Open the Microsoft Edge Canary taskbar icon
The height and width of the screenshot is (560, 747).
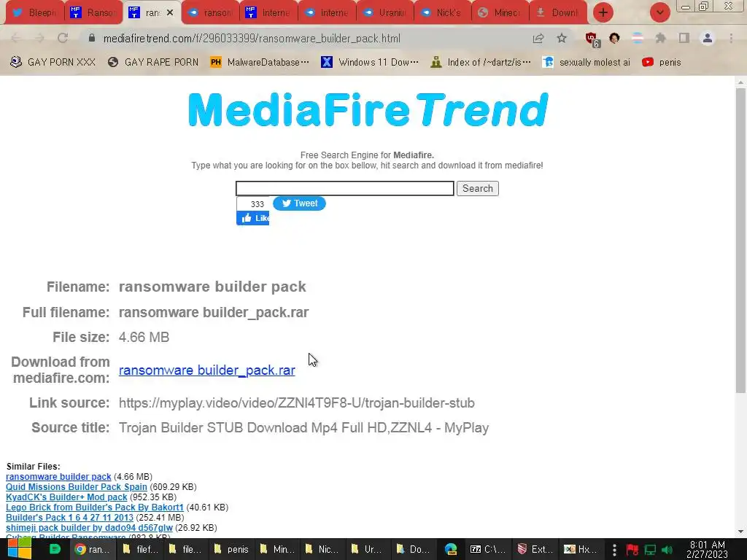tap(451, 549)
